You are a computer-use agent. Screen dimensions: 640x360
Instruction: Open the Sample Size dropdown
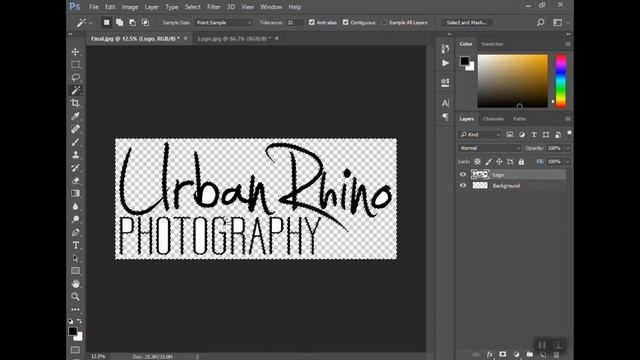click(x=224, y=22)
